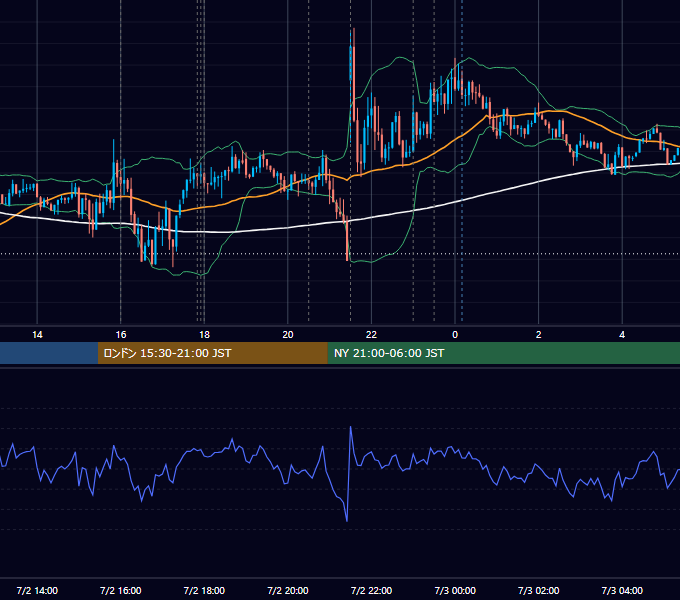Select the 7/3 00:00 date label
Screen dimensions: 680x600
455,590
